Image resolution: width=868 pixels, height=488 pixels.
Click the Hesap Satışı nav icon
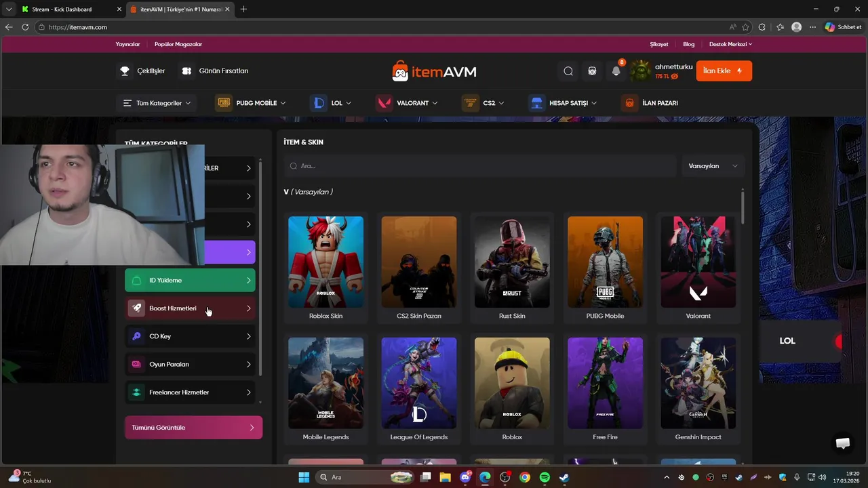(x=537, y=103)
